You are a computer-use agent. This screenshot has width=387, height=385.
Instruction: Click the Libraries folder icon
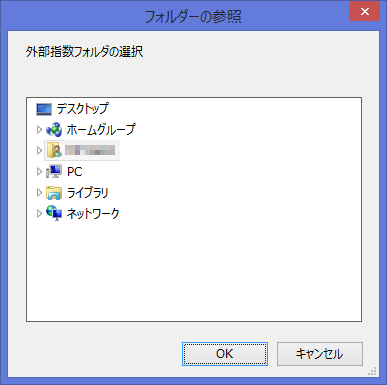[x=54, y=192]
